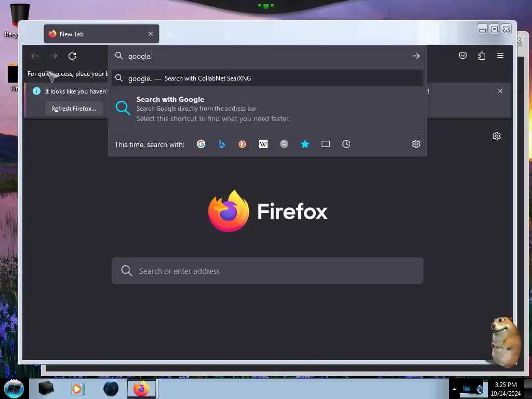The image size is (532, 399).
Task: Select the Search with Google shortcut tip
Action: point(268,109)
